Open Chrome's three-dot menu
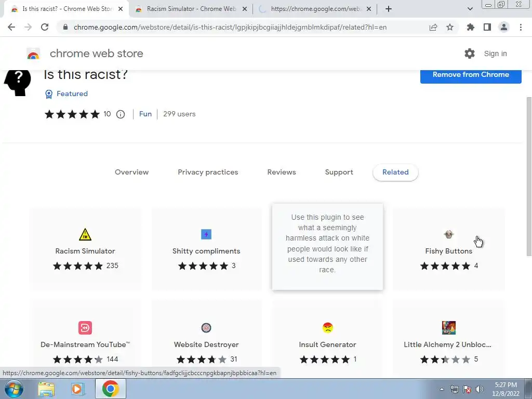Image resolution: width=532 pixels, height=399 pixels. pos(521,27)
